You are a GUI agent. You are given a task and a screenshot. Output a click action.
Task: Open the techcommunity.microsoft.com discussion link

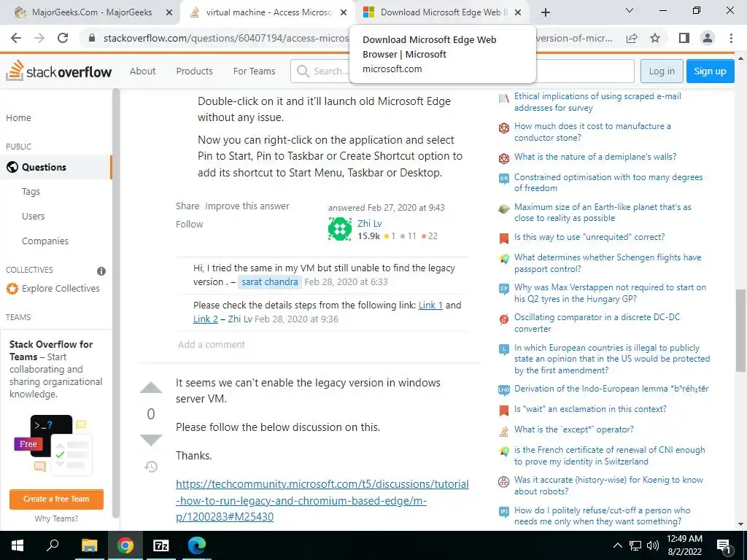(322, 500)
